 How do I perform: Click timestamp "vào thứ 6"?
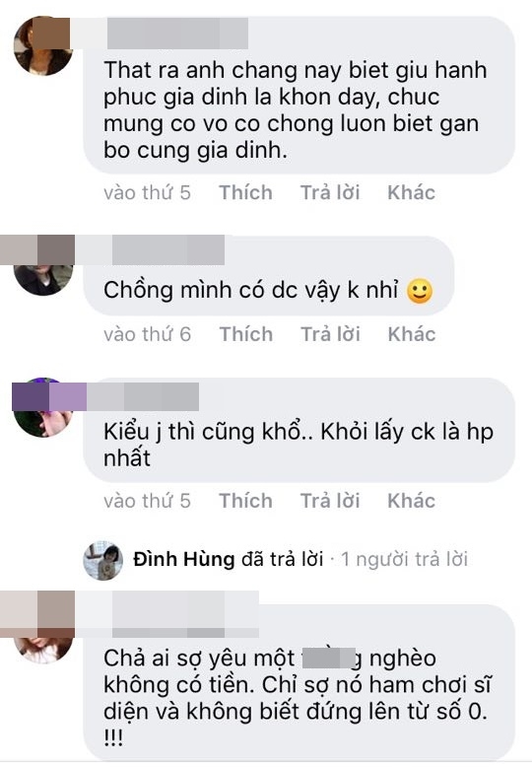147,334
